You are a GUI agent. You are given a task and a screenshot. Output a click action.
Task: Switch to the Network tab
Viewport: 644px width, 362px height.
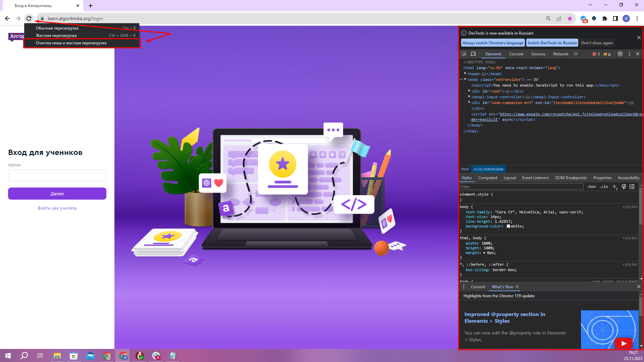tap(560, 54)
